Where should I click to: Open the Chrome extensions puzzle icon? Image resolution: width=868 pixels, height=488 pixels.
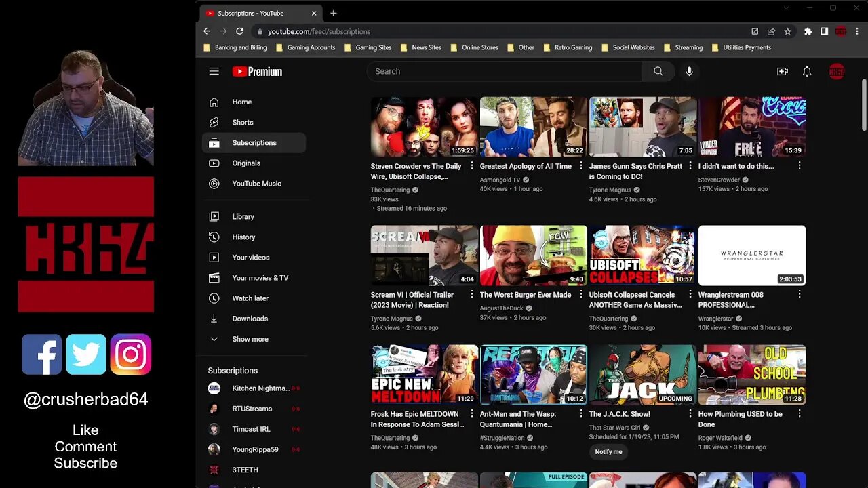(x=808, y=31)
